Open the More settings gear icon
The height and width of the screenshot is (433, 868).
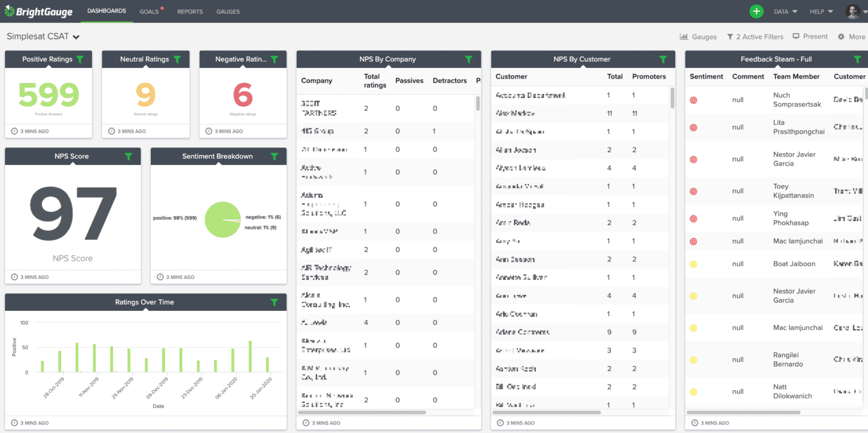pyautogui.click(x=841, y=36)
